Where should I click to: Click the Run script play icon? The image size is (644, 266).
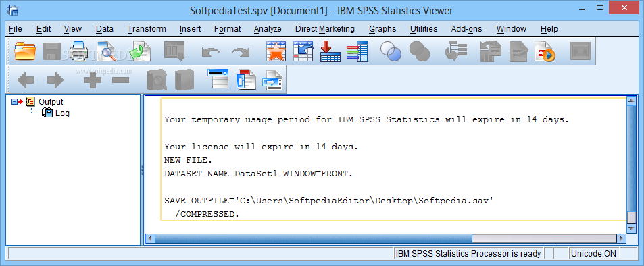pos(545,51)
